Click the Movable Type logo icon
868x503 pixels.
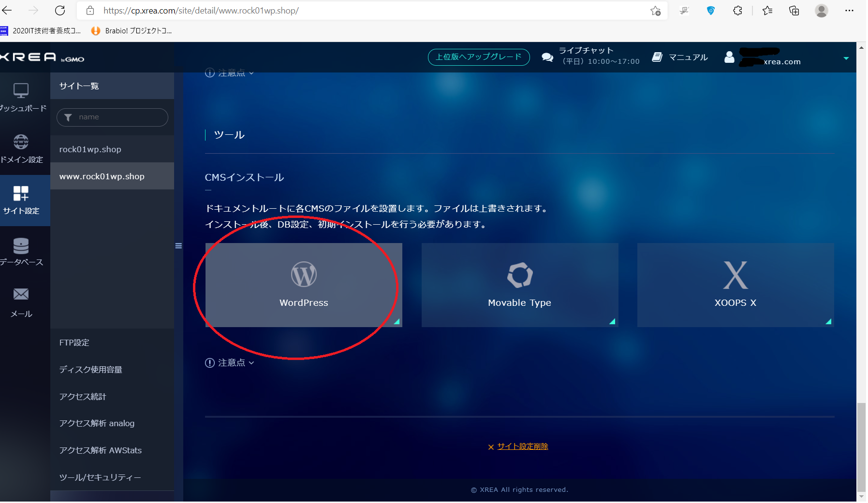520,274
